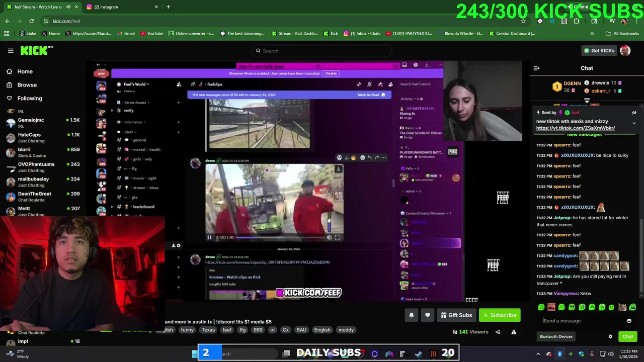Click the muddy stream tag

coord(346,330)
